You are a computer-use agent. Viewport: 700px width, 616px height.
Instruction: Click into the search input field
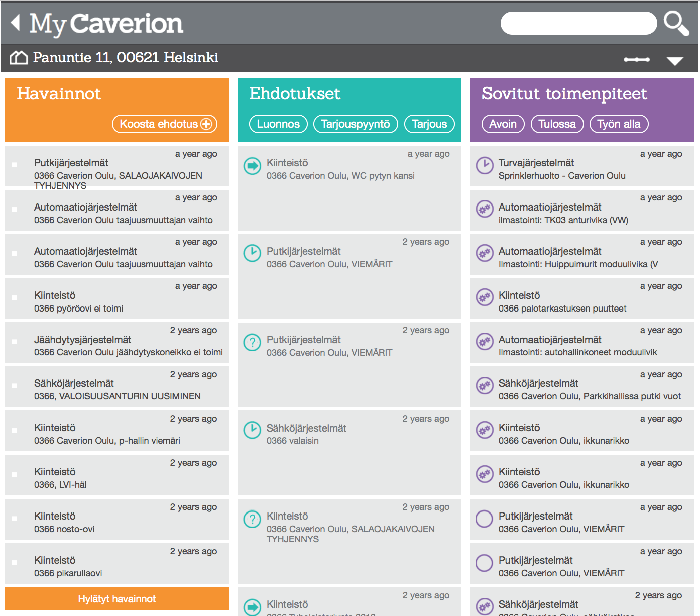coord(578,23)
